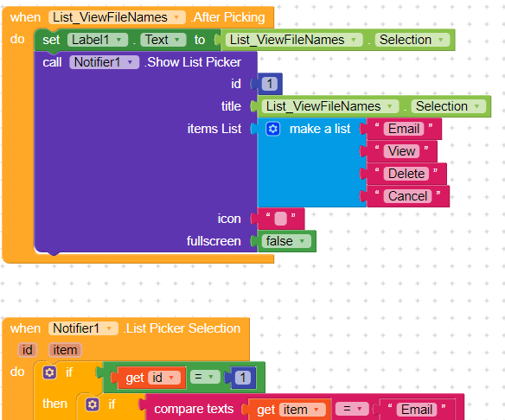This screenshot has width=505, height=420.
Task: Click the make a list mutator gear
Action: click(x=272, y=129)
